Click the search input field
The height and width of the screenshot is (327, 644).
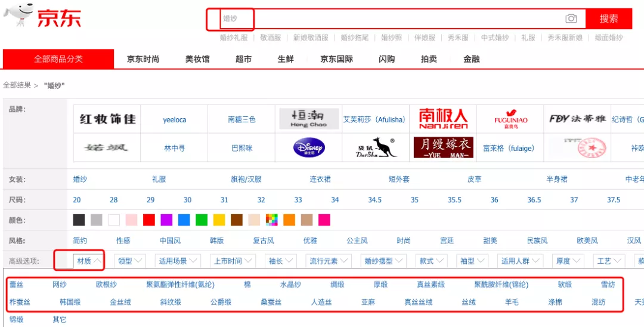(394, 18)
